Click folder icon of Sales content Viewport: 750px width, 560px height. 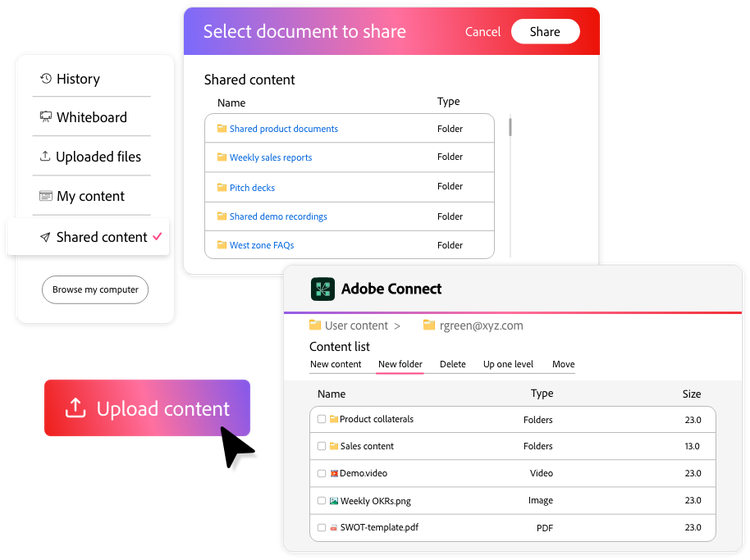(x=334, y=446)
